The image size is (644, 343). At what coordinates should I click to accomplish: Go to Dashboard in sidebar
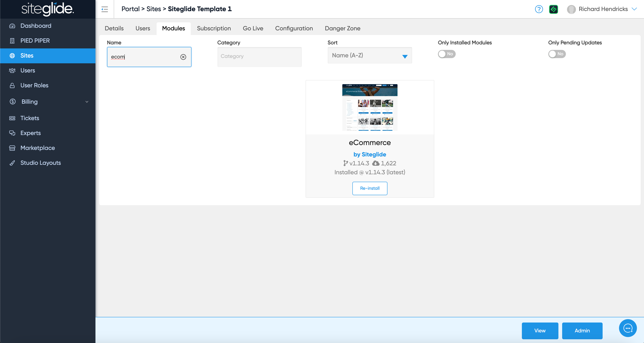(x=48, y=26)
